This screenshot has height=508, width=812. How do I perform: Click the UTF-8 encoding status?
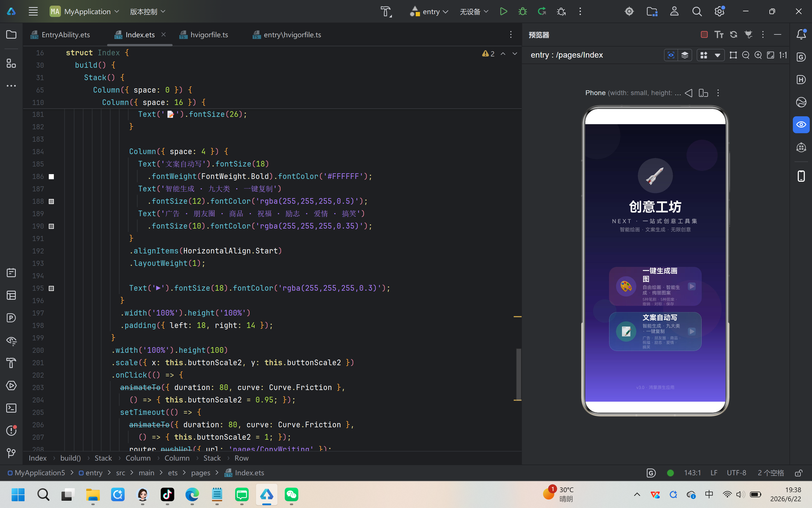tap(736, 473)
